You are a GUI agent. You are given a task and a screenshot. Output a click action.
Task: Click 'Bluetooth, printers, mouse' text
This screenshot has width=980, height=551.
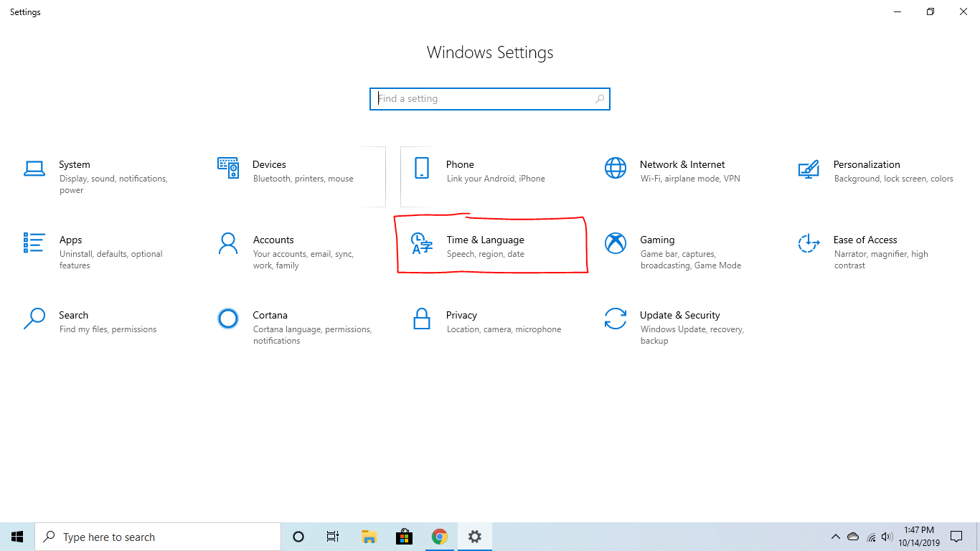[x=303, y=179]
